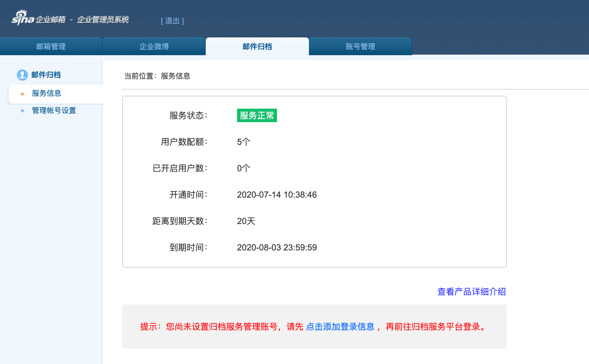Click the Sina logo in the header
Image resolution: width=589 pixels, height=364 pixels.
(x=23, y=18)
